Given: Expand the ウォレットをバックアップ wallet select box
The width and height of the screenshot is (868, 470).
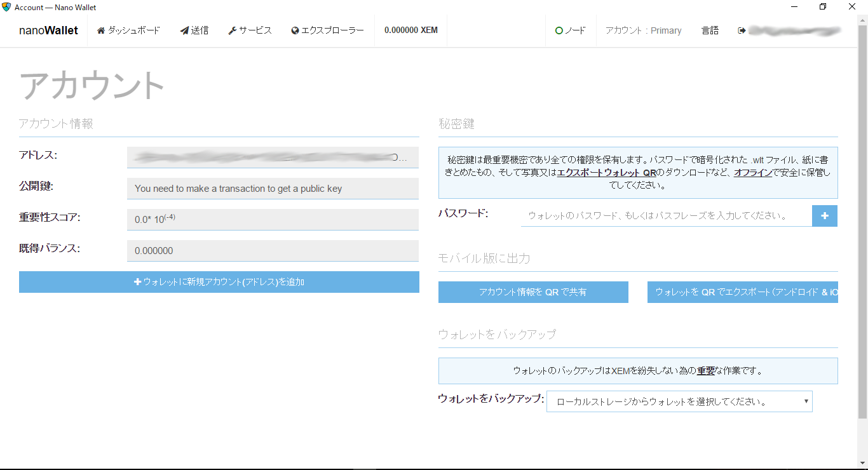Looking at the screenshot, I should 679,401.
